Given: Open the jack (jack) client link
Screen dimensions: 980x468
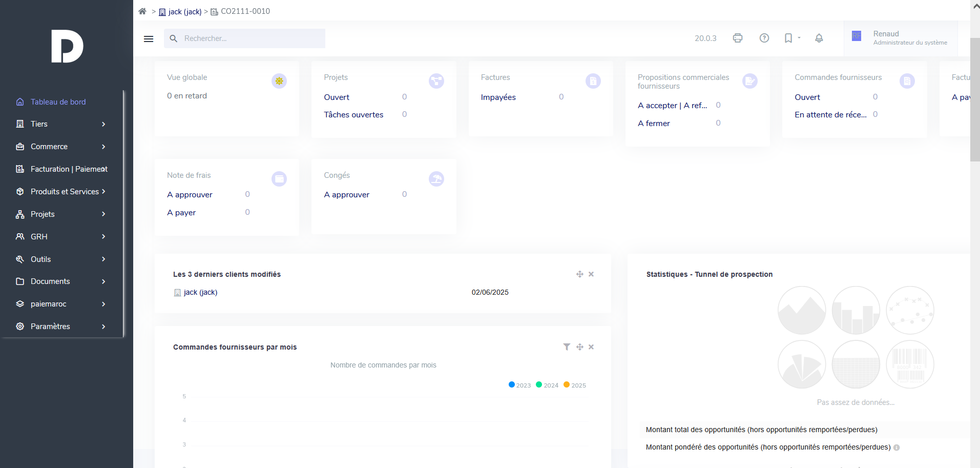Looking at the screenshot, I should pos(200,292).
